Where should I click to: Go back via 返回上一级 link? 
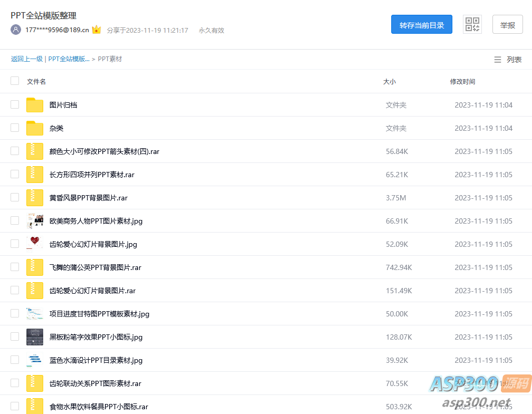click(27, 59)
